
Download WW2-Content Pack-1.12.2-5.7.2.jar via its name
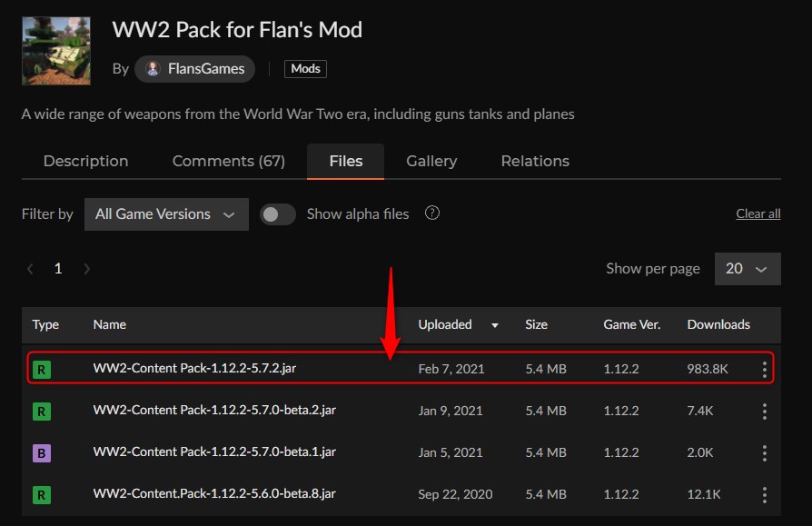coord(194,369)
